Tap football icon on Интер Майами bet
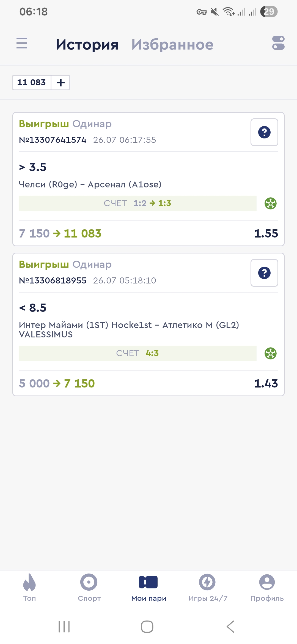Viewport: 297px width, 644px height. click(270, 353)
